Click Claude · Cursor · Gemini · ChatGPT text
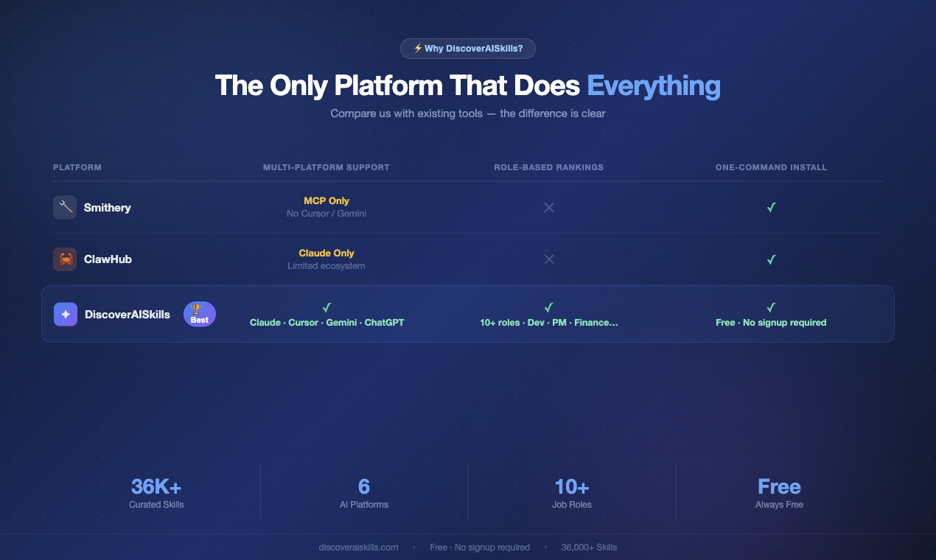The width and height of the screenshot is (936, 560). (327, 323)
